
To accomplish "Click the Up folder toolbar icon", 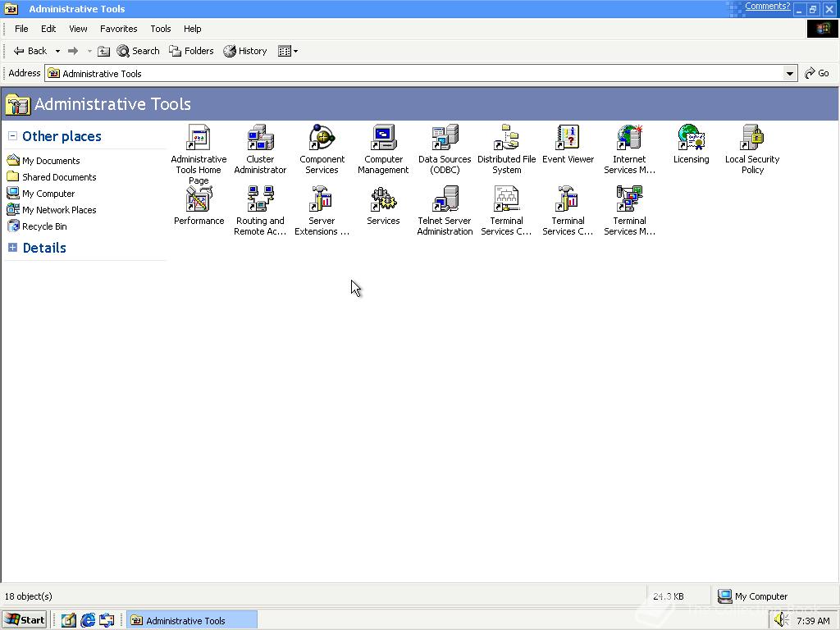I will coord(104,51).
